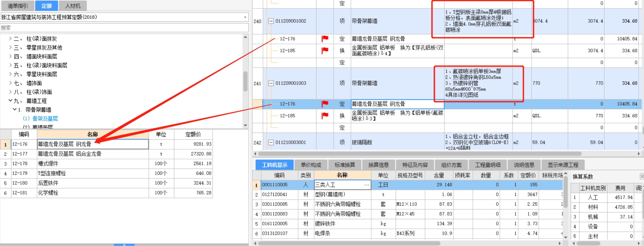644x246 pixels.
Task: Collapse item 011209001003 with minus box
Action: point(271,83)
